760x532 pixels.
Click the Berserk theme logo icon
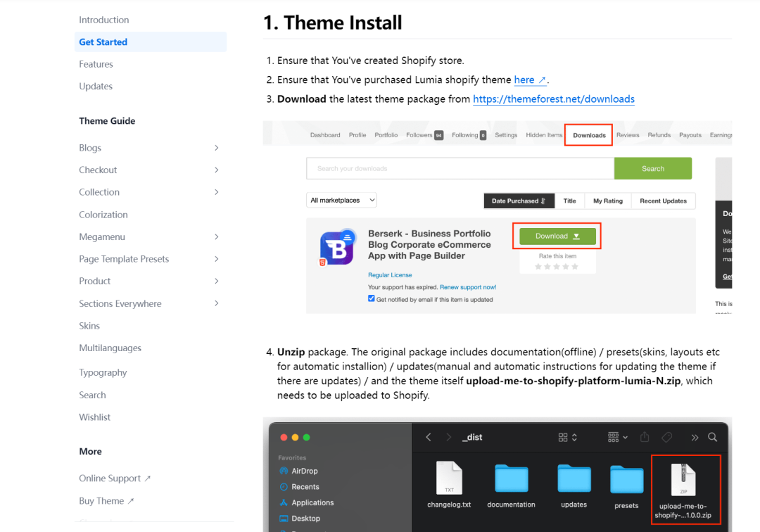click(336, 248)
